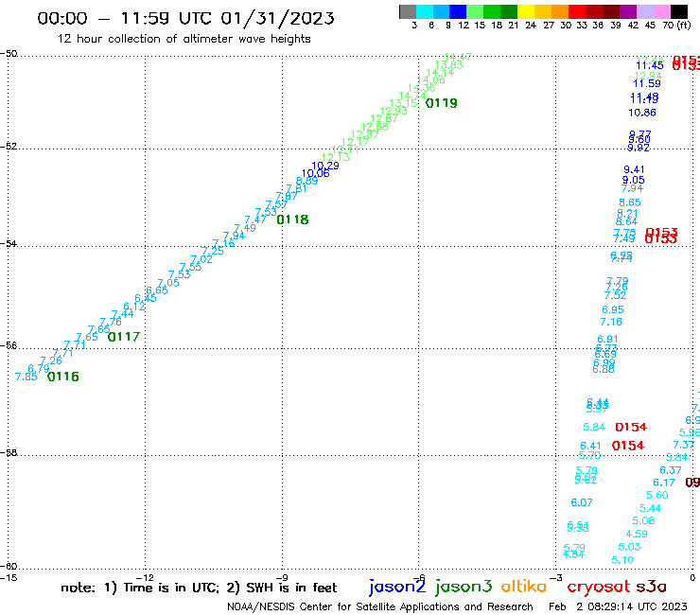Click the -12 longitude axis label
The image size is (700, 615).
[x=146, y=578]
